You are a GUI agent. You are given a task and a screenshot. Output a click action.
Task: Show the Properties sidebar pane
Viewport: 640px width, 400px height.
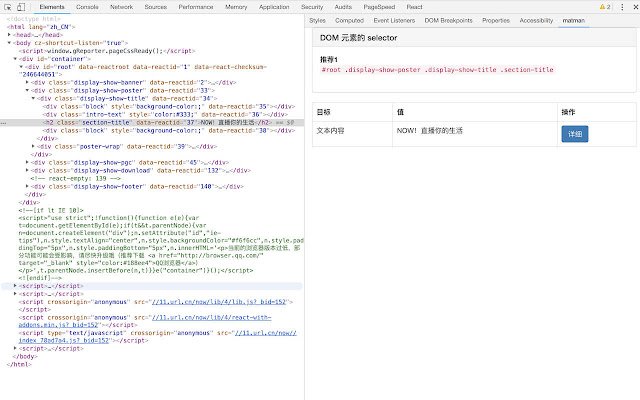pyautogui.click(x=496, y=20)
